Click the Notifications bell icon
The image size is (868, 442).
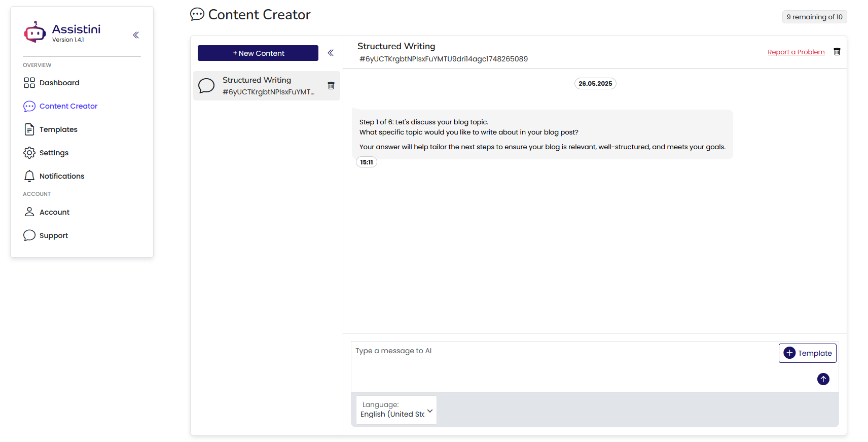click(x=29, y=176)
